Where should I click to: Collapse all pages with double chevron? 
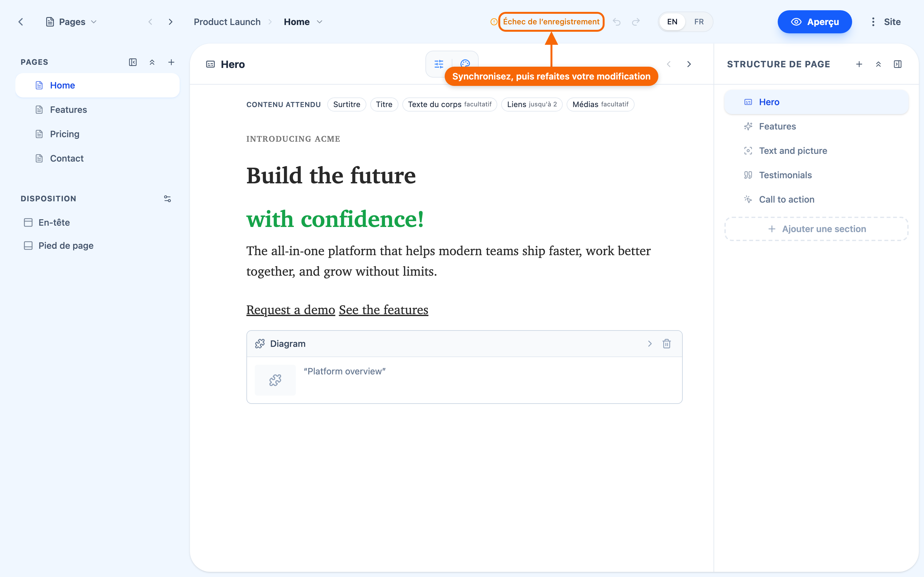click(x=152, y=62)
